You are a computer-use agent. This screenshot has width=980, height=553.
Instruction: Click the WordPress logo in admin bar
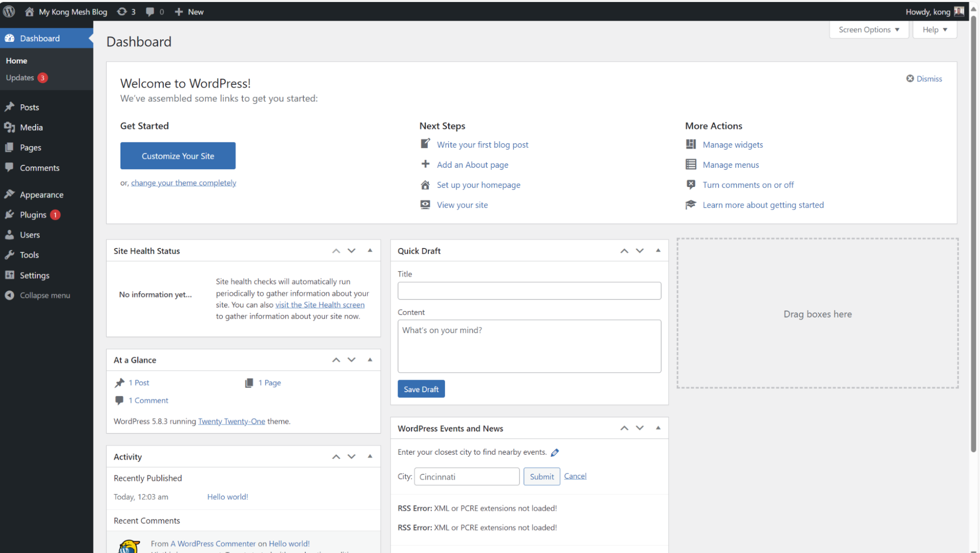coord(9,11)
